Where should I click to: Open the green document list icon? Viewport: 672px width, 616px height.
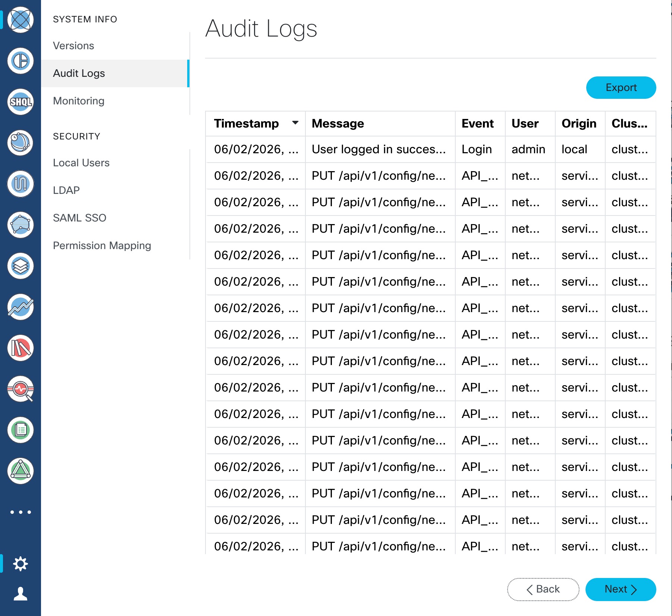(21, 430)
